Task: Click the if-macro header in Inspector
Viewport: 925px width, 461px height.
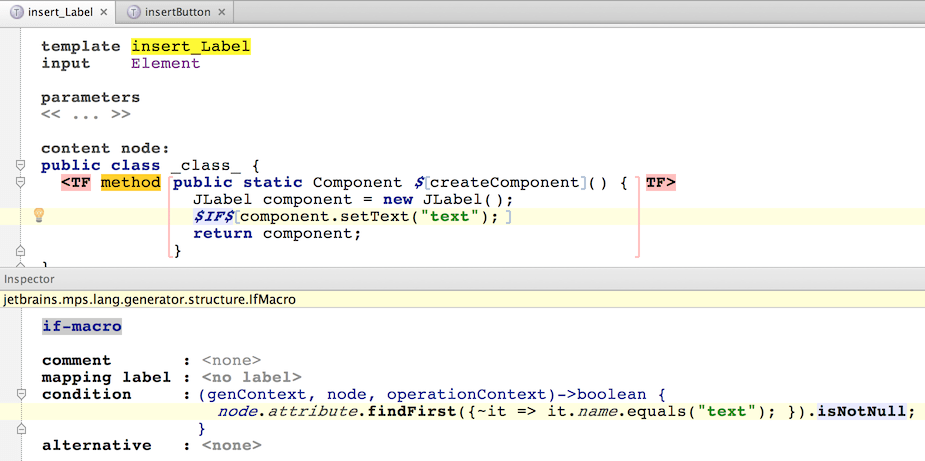Action: (82, 326)
